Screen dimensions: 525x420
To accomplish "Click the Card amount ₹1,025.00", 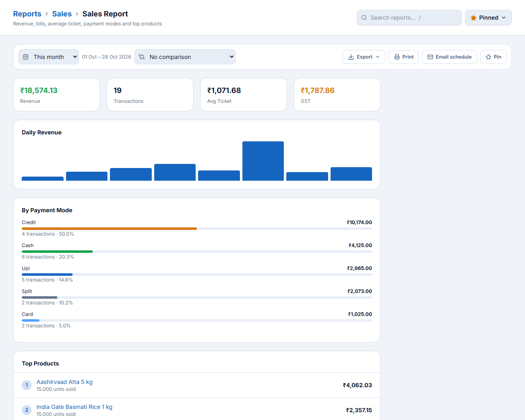I will point(360,314).
